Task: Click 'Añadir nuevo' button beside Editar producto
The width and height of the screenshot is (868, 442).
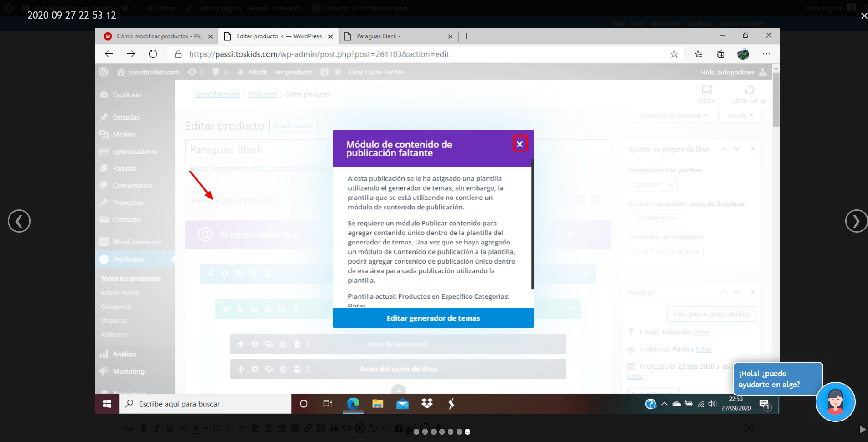Action: (x=293, y=126)
